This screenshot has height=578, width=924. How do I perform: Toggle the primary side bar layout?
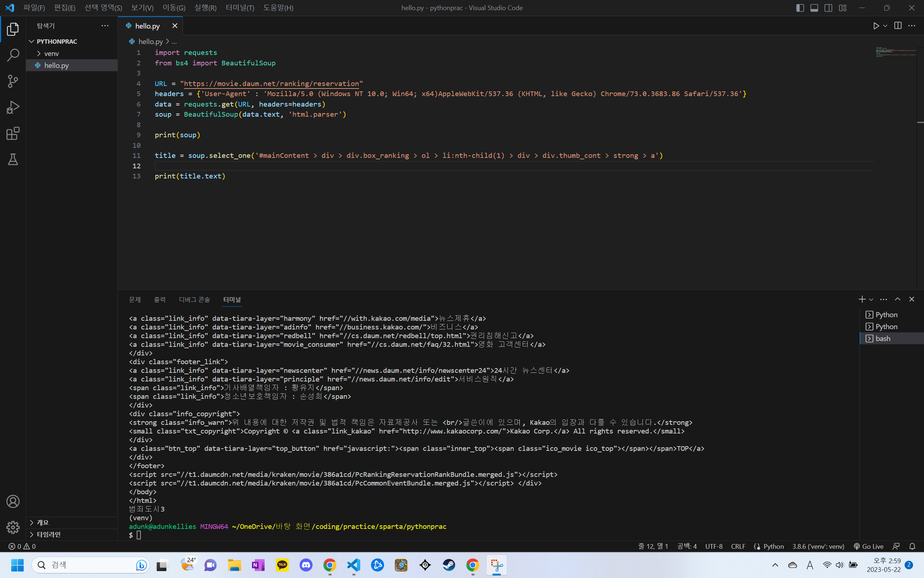point(800,8)
